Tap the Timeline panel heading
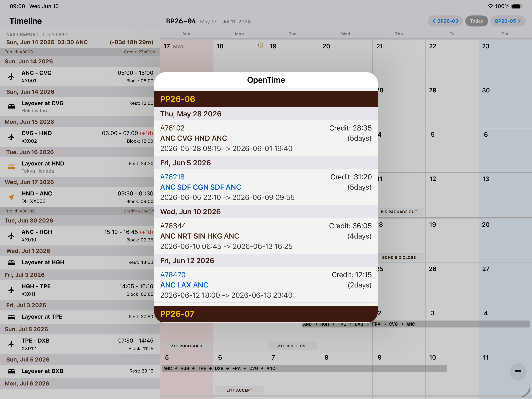The height and width of the screenshot is (399, 532). pos(26,21)
